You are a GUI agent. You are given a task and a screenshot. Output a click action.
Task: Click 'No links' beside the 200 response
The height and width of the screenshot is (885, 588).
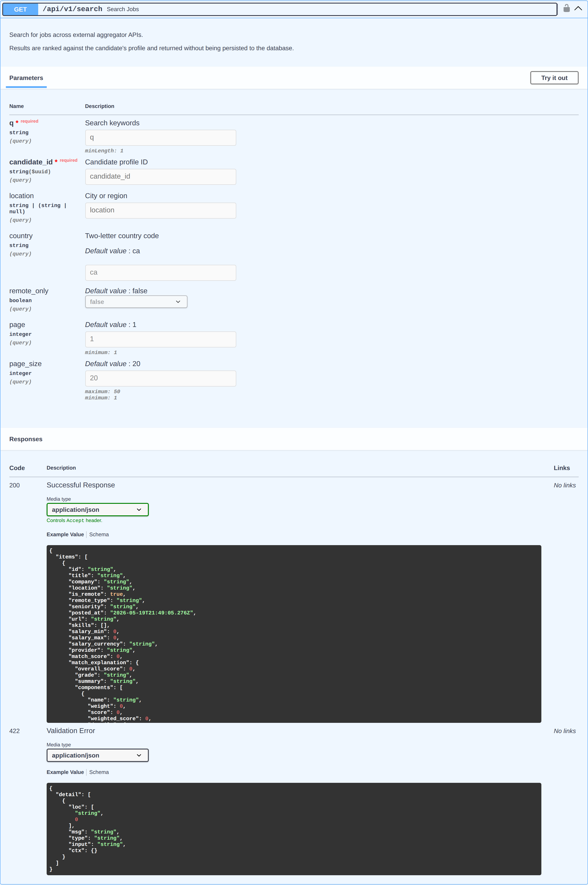pyautogui.click(x=564, y=485)
